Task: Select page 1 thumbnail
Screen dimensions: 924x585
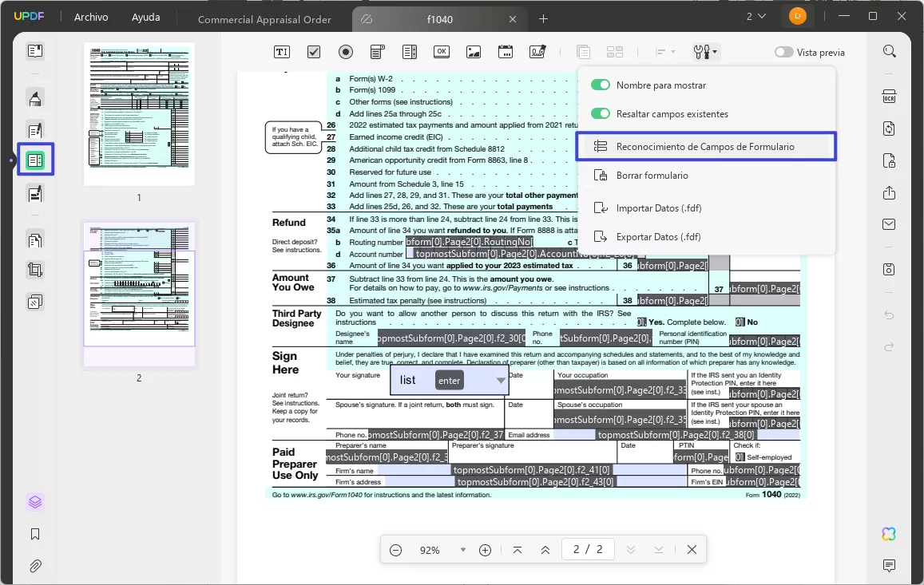Action: pos(139,114)
